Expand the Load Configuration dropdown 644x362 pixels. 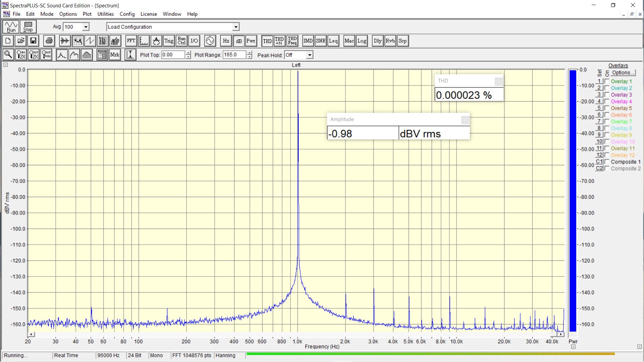click(236, 27)
